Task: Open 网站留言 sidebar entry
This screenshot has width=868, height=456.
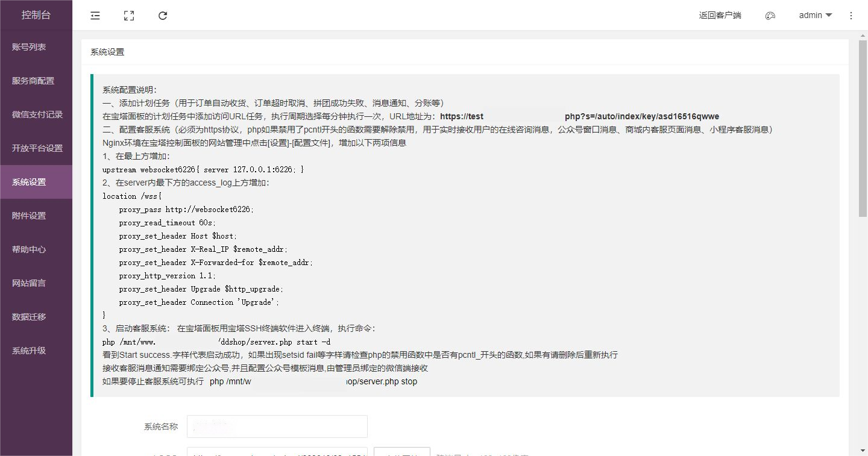Action: click(x=29, y=283)
